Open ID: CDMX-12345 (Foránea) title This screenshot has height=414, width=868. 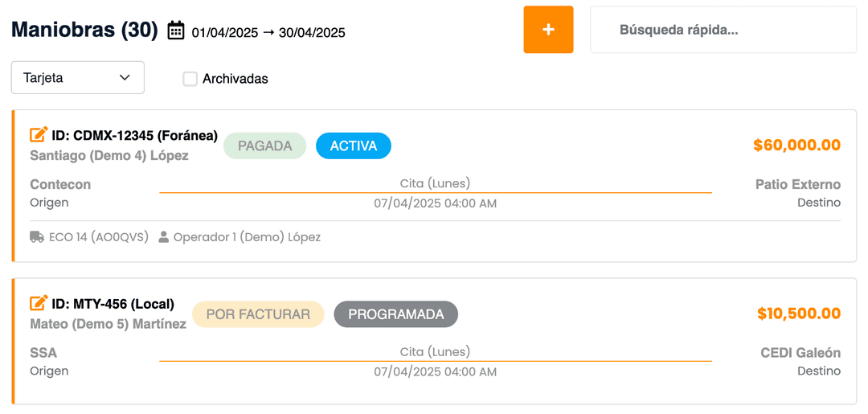click(134, 135)
